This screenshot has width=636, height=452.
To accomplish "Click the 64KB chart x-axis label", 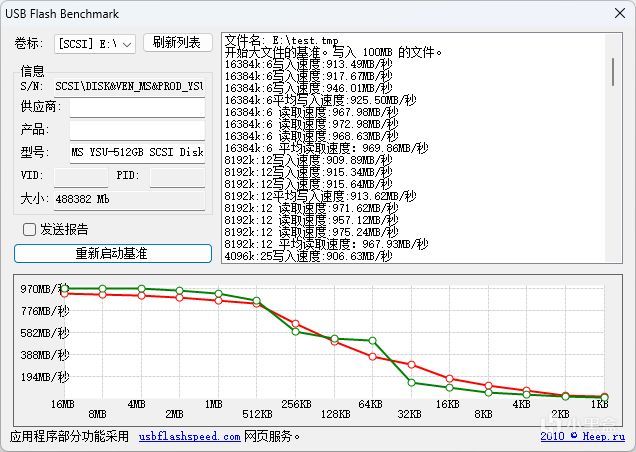I will (370, 404).
